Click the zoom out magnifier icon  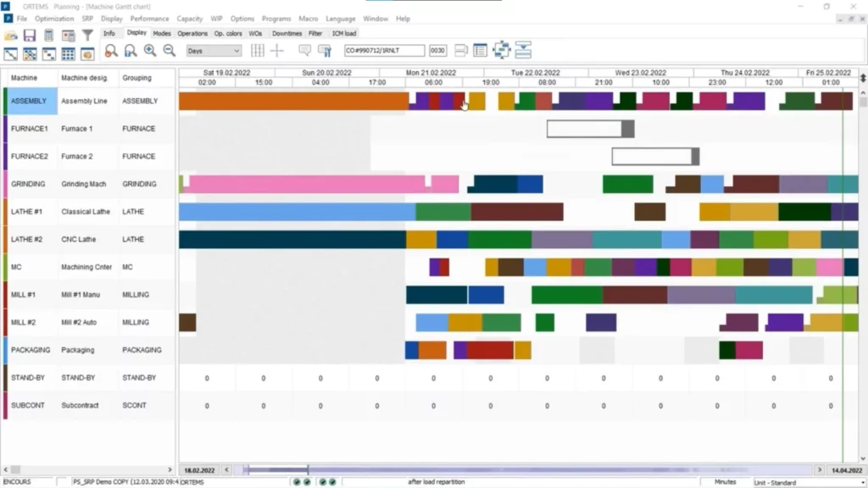[x=170, y=51]
